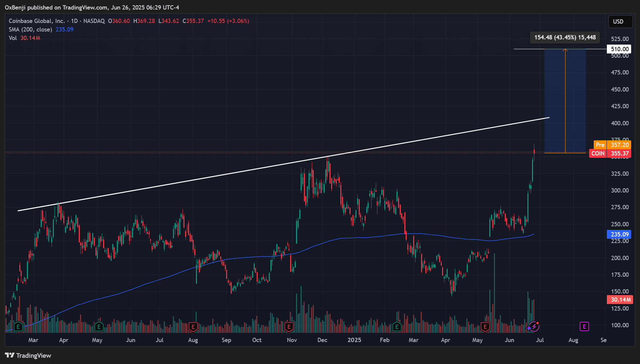
Task: Click the Dec label on time axis
Action: point(322,340)
